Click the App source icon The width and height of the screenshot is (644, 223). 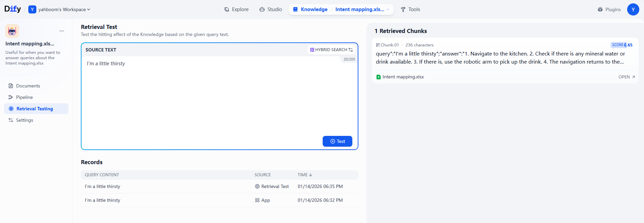(257, 200)
